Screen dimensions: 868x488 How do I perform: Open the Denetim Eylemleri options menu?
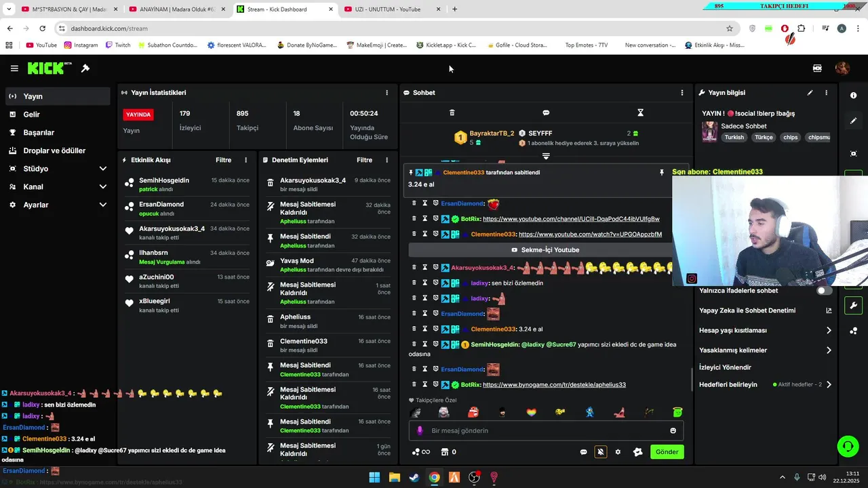[x=387, y=160]
